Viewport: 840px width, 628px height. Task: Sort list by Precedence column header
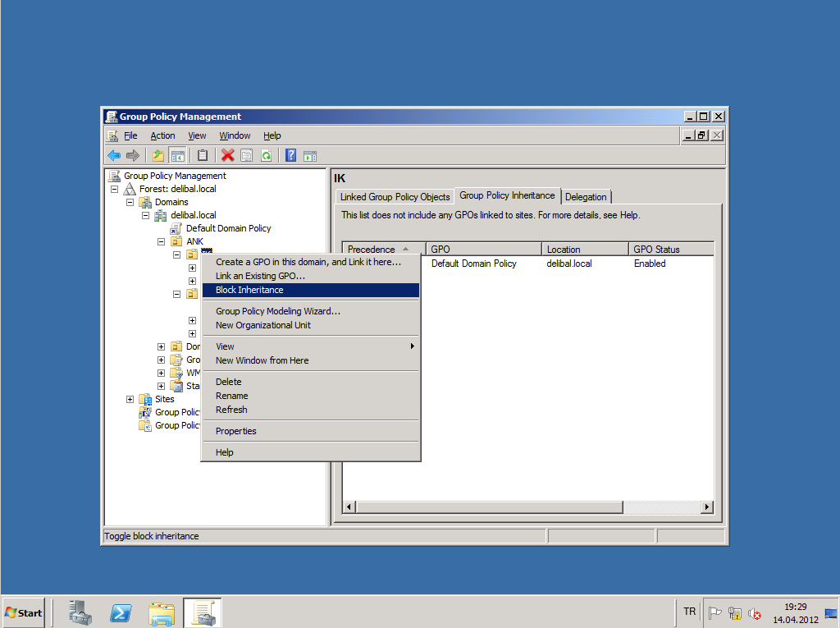click(372, 250)
